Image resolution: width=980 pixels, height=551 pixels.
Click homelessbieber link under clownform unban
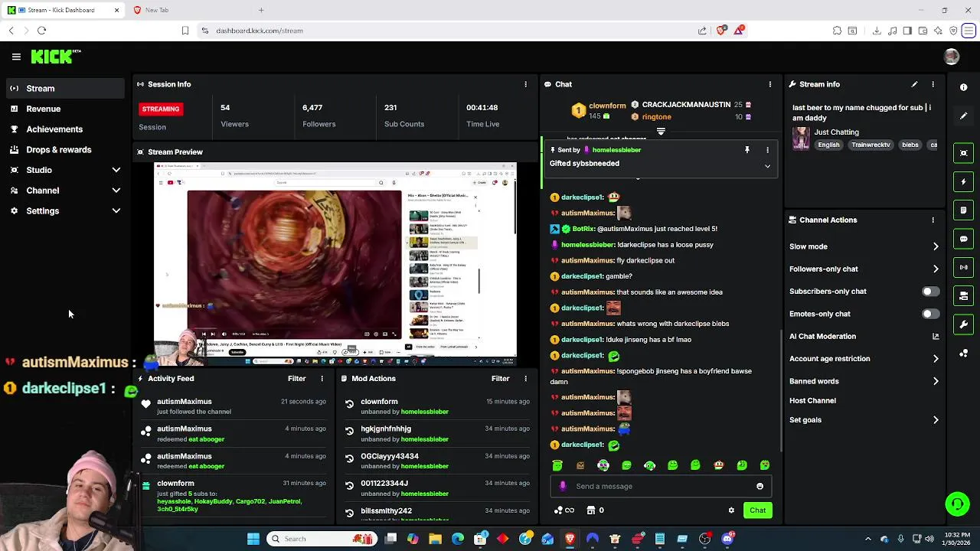click(424, 412)
